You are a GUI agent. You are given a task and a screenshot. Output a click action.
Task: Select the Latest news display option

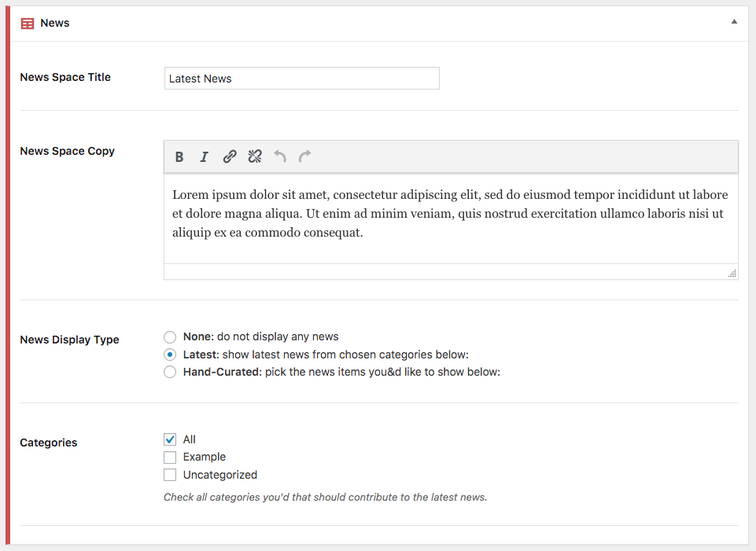pyautogui.click(x=170, y=354)
